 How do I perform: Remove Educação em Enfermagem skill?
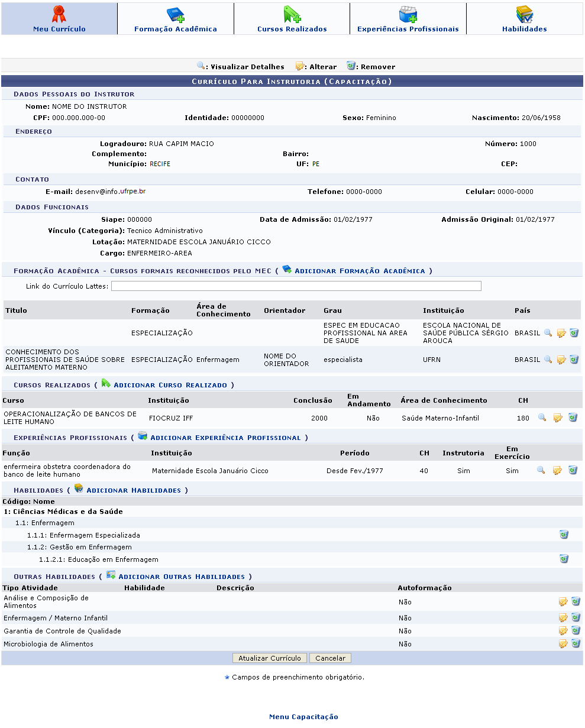564,559
